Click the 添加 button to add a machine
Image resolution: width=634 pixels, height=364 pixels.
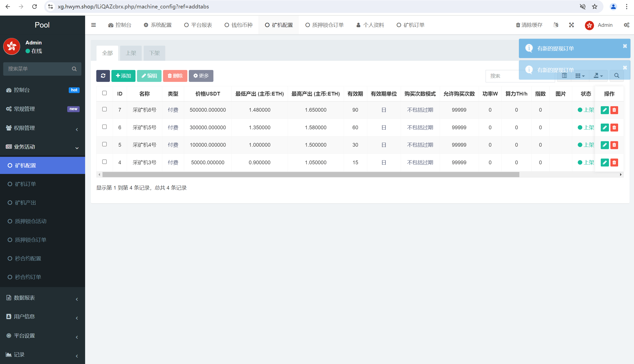coord(123,76)
